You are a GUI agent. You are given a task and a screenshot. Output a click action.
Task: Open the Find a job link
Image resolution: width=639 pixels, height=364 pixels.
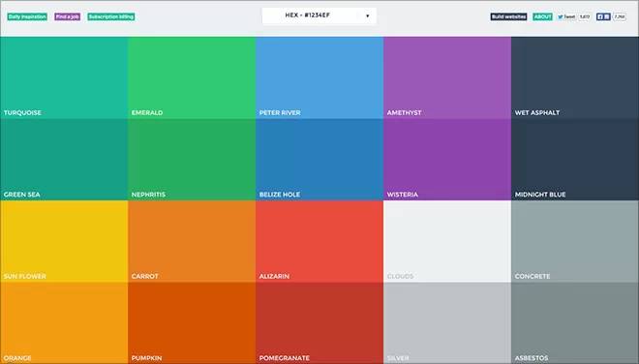point(67,16)
